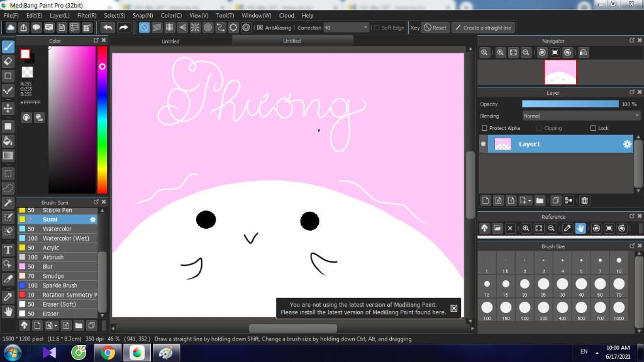Hide Layer1 visibility dot

(484, 144)
